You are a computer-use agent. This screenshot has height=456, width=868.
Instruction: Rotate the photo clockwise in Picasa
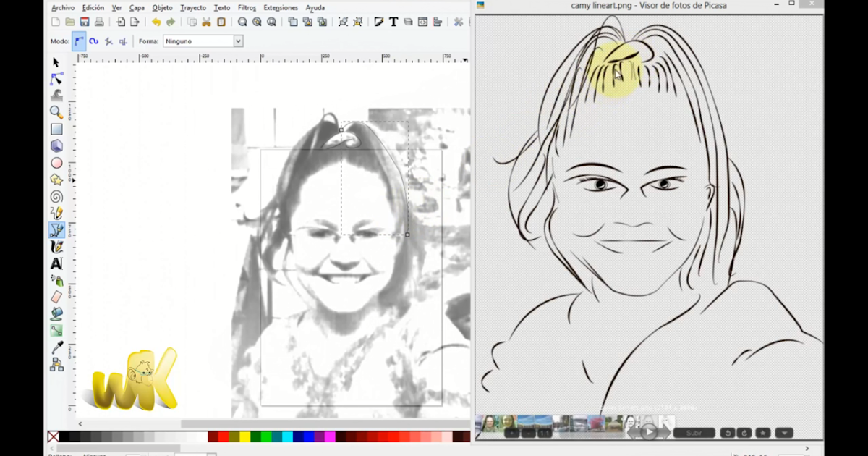click(744, 432)
